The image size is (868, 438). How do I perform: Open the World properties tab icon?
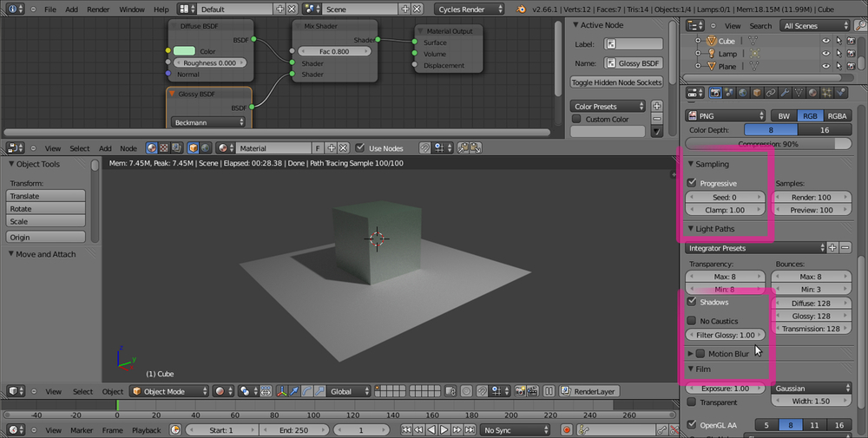point(743,93)
